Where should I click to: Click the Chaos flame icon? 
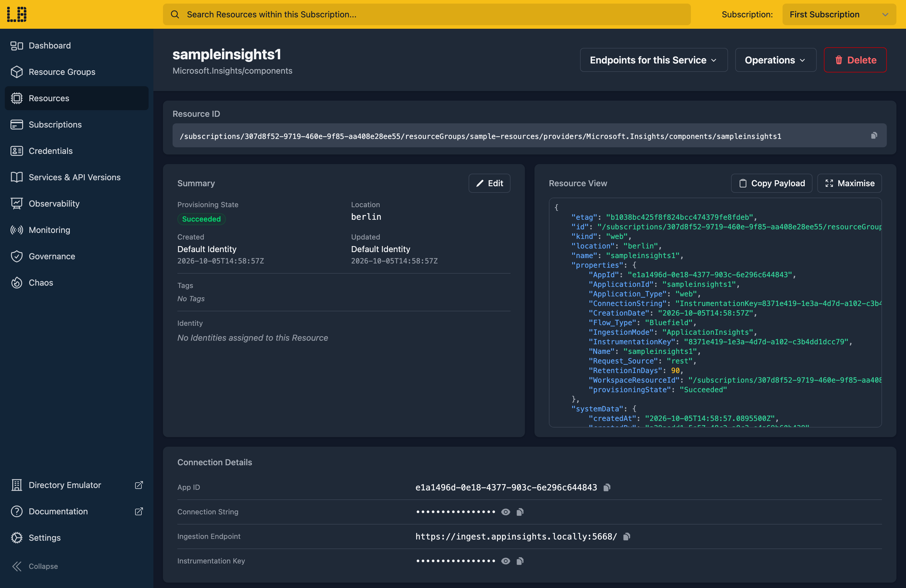[17, 283]
